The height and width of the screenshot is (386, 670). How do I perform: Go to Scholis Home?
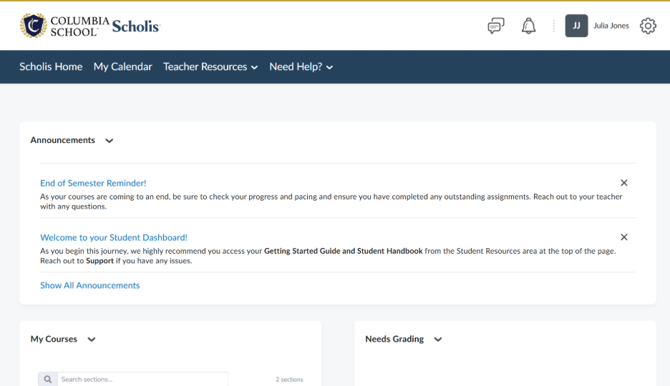point(51,67)
